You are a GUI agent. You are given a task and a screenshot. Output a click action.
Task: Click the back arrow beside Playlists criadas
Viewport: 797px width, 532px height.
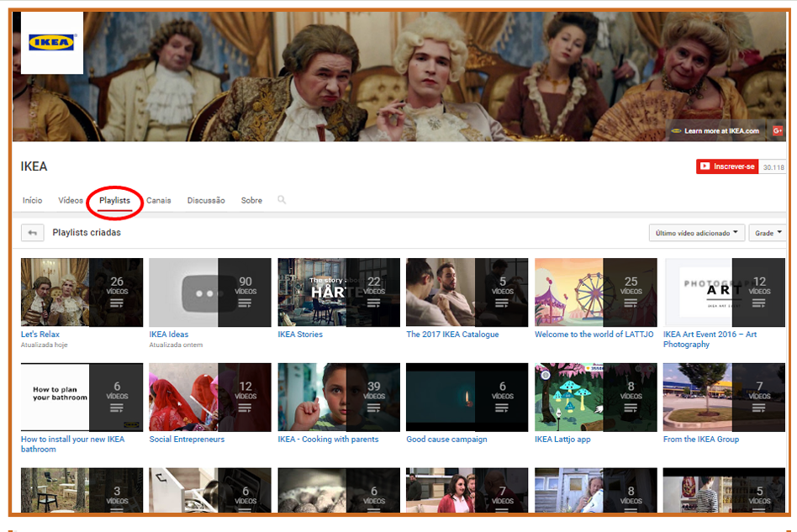point(33,233)
